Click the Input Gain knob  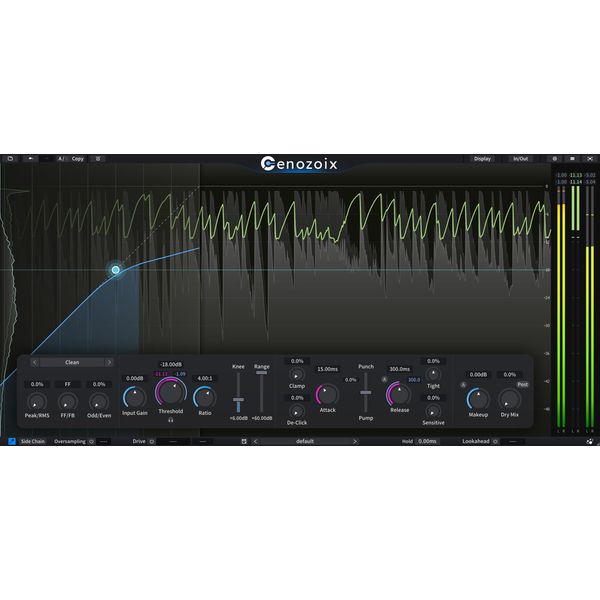(135, 398)
